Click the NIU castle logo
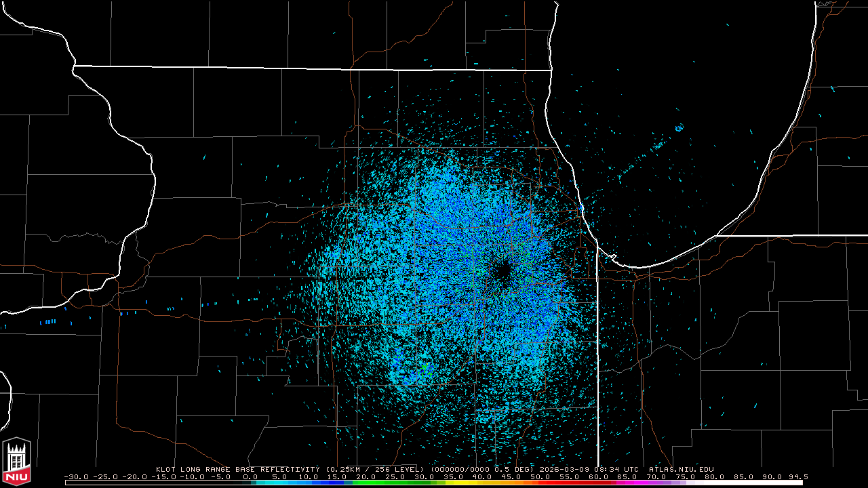 [x=16, y=461]
